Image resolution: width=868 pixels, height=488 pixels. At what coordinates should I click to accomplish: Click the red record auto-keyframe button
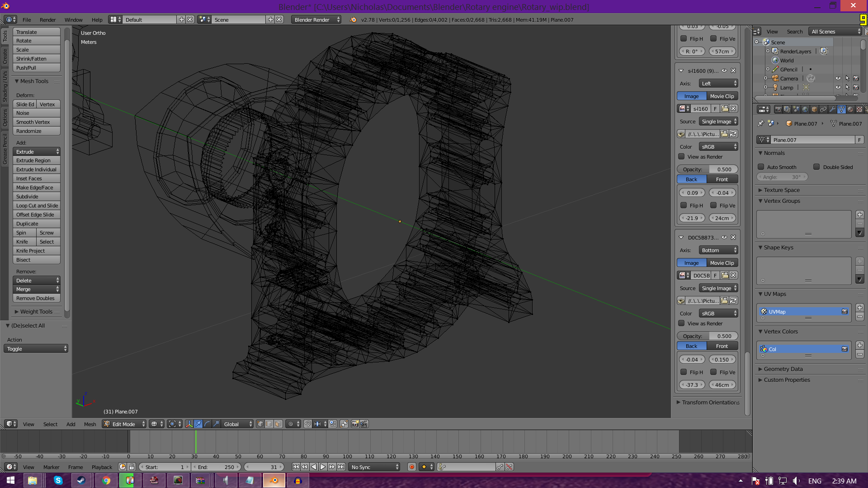coord(411,467)
